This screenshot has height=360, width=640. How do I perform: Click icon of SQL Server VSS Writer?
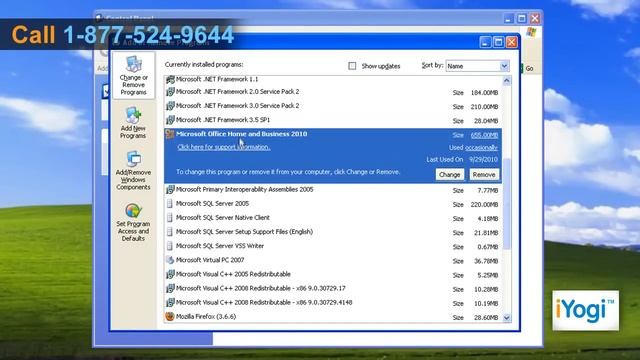click(170, 246)
